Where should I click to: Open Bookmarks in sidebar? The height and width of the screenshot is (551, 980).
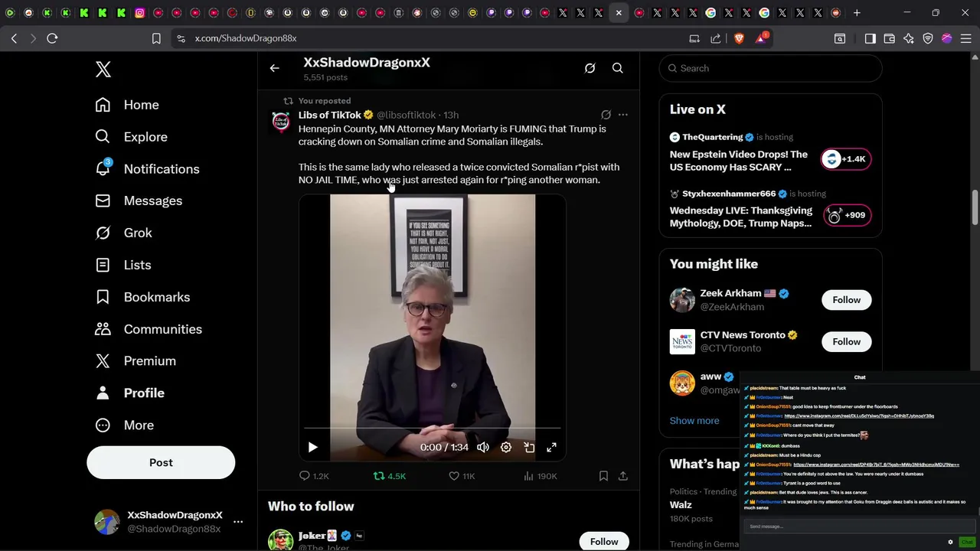(142, 297)
